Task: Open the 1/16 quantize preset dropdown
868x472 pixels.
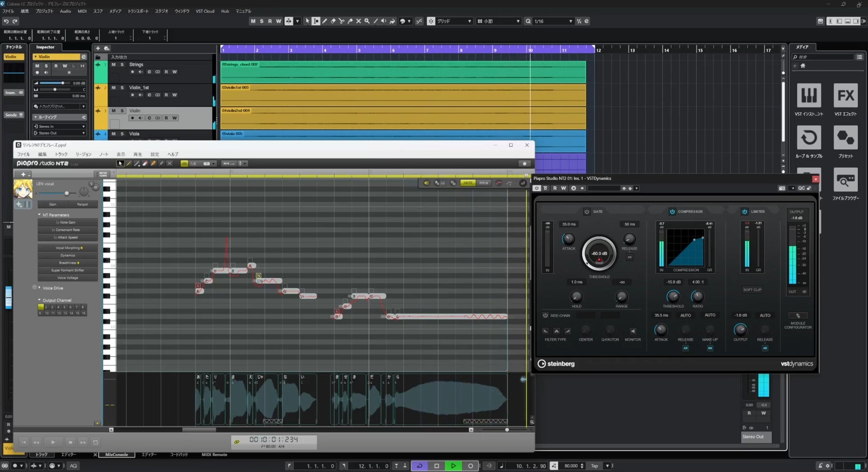Action: (x=553, y=21)
